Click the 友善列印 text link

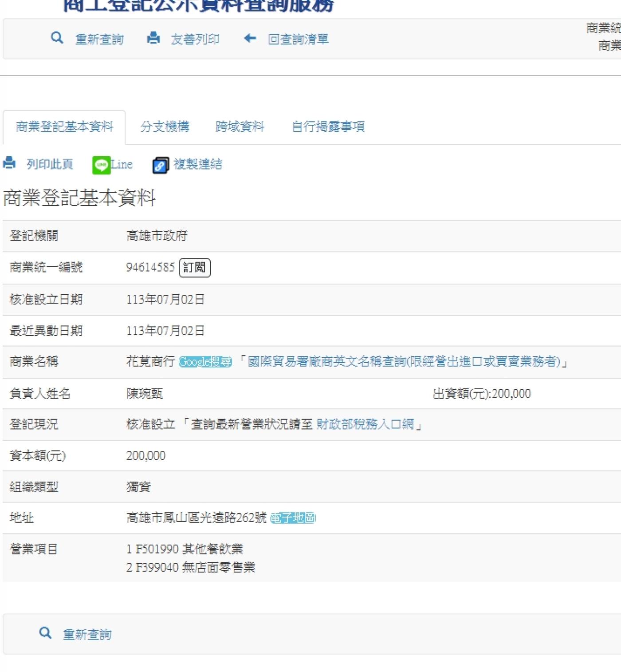tap(195, 40)
